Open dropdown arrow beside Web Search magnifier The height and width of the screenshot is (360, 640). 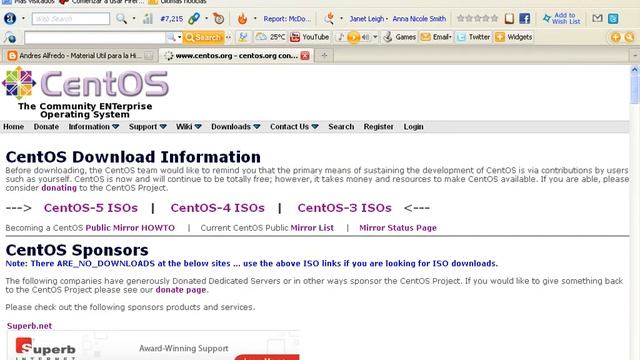134,19
